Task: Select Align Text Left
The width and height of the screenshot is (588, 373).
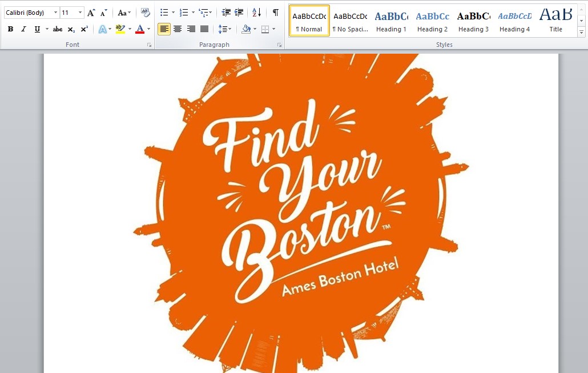Action: coord(164,29)
